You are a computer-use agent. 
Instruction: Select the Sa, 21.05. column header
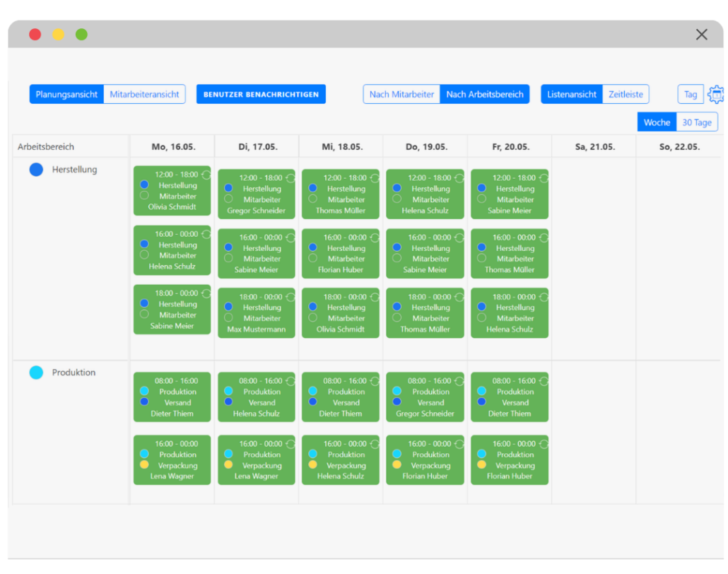594,147
